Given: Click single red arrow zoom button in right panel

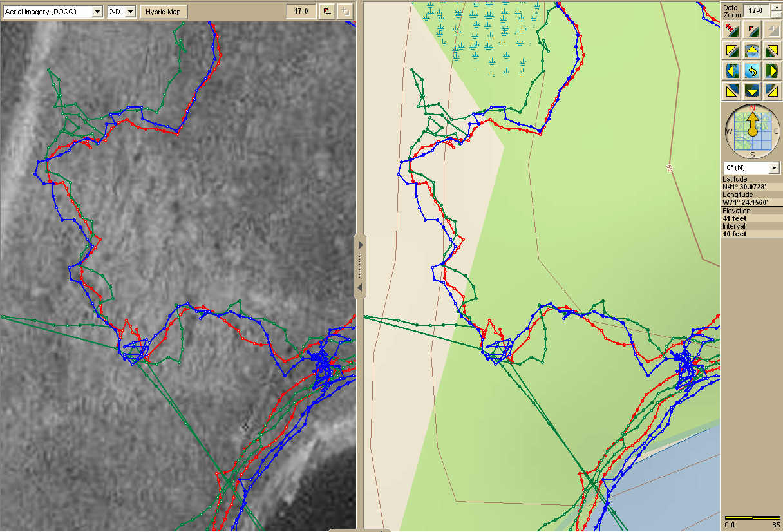Looking at the screenshot, I should point(751,30).
